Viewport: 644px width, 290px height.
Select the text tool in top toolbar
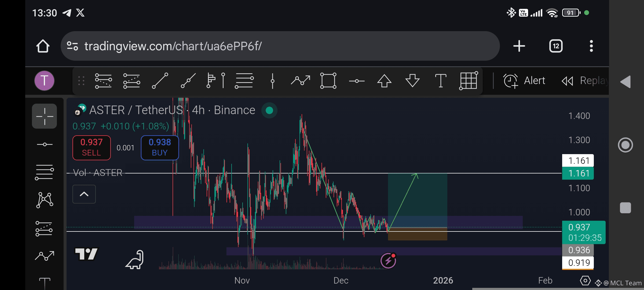(440, 81)
